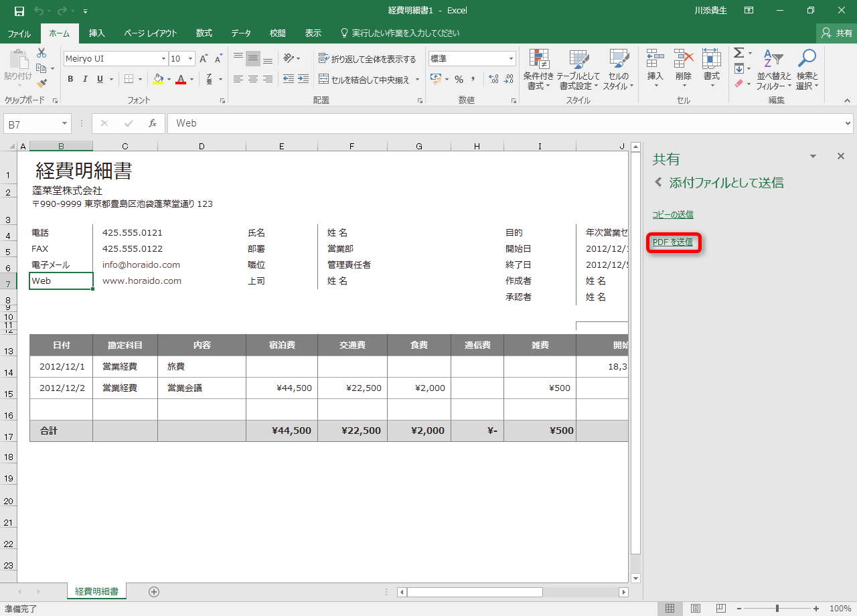
Task: Click the Percent Style icon
Action: [459, 79]
